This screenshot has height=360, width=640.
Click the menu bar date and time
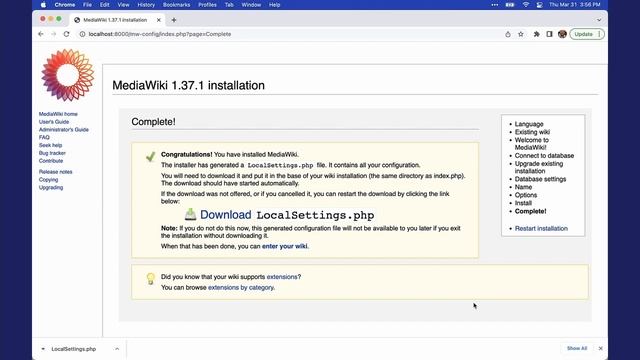575,5
